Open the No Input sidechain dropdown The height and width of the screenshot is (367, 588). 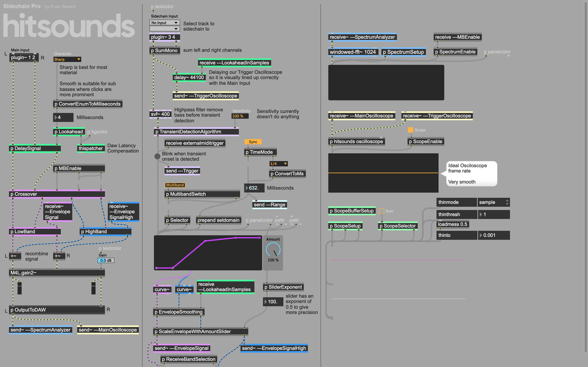pos(165,23)
